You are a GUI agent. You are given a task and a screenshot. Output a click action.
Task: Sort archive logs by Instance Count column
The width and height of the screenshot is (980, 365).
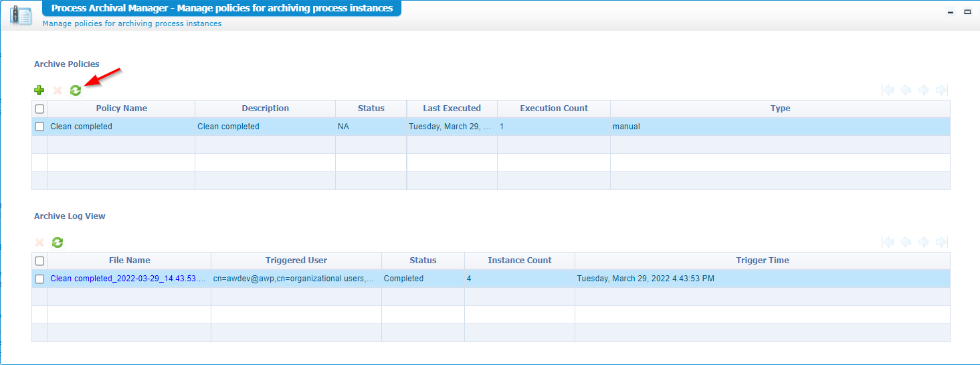pyautogui.click(x=519, y=261)
